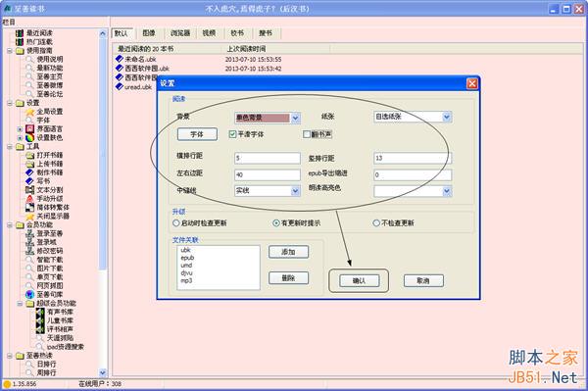The image size is (588, 391).
Task: Select mp3 in file association list
Action: coord(186,280)
